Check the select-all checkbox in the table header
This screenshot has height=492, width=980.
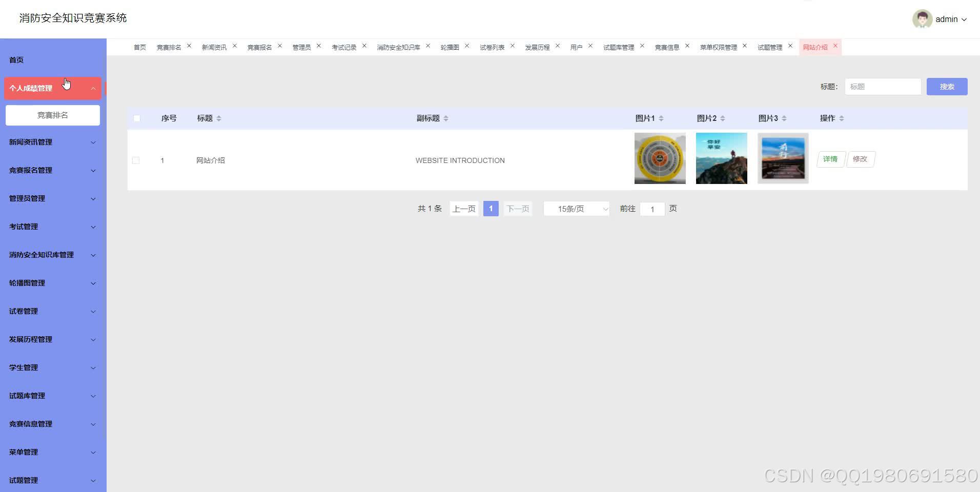click(x=136, y=118)
